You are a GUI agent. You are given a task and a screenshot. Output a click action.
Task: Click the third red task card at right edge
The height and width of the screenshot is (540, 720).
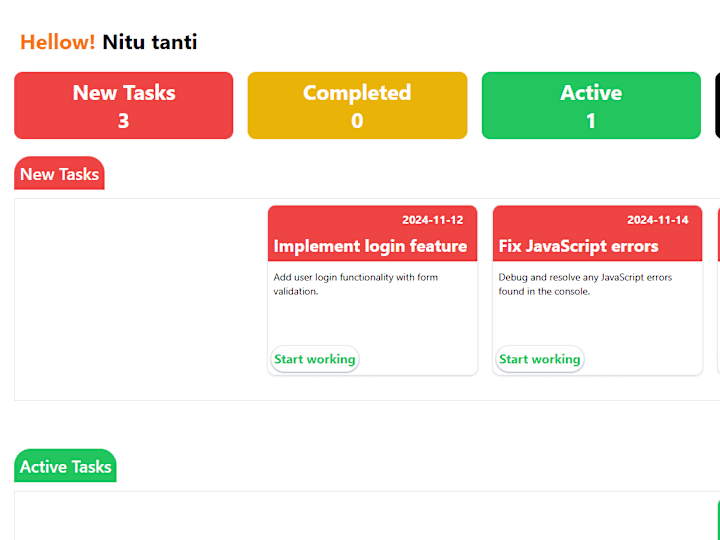coord(719,290)
